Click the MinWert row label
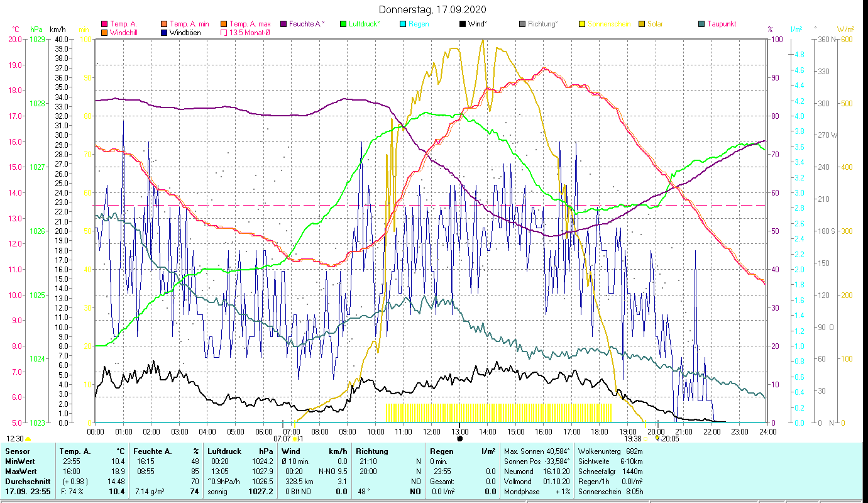Viewport: 868px width, 503px height. pos(19,462)
